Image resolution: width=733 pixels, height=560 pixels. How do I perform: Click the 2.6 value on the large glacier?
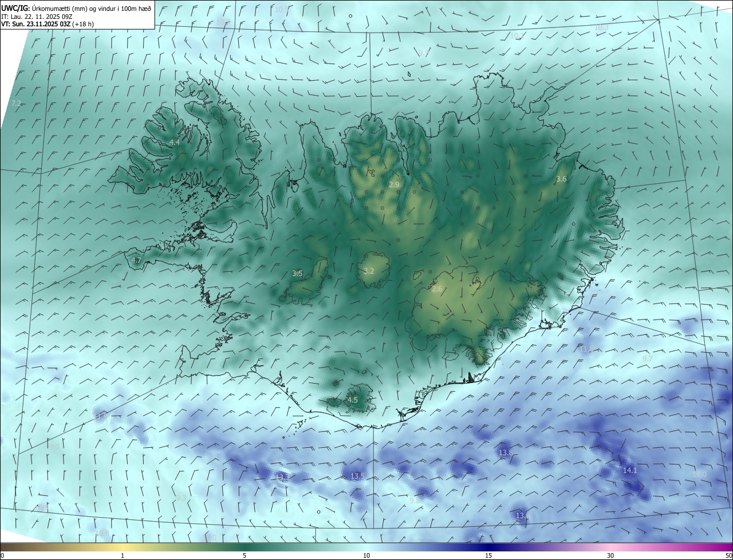[437, 289]
